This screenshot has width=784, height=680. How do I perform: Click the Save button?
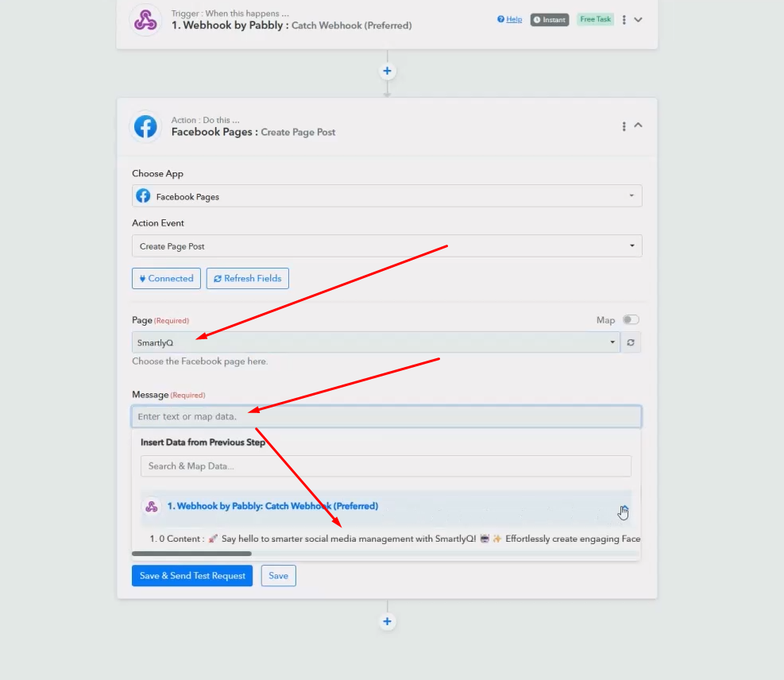click(278, 575)
